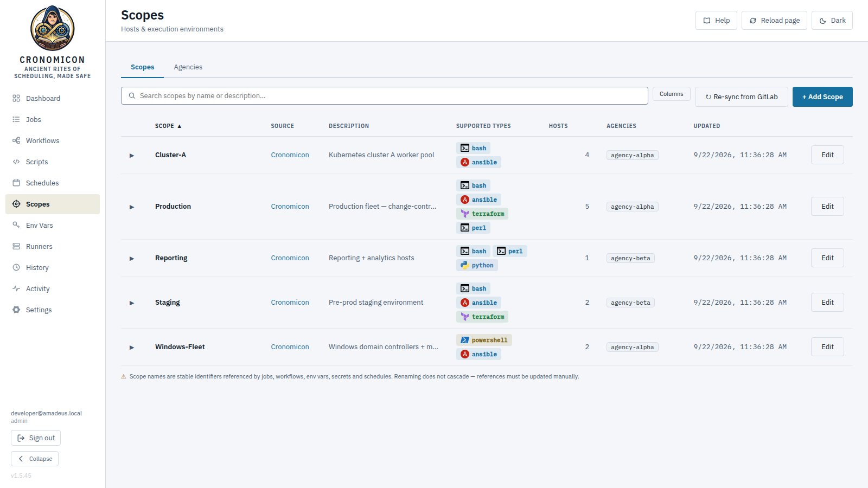The width and height of the screenshot is (868, 488).
Task: Go to Jobs in sidebar
Action: [53, 119]
